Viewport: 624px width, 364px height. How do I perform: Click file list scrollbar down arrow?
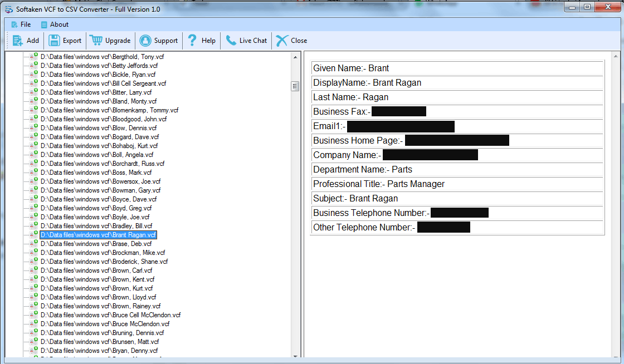pyautogui.click(x=295, y=356)
